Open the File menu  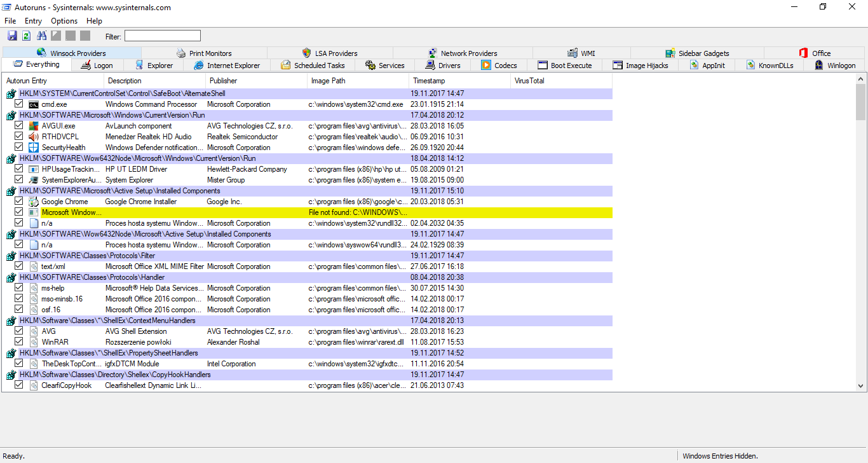10,21
